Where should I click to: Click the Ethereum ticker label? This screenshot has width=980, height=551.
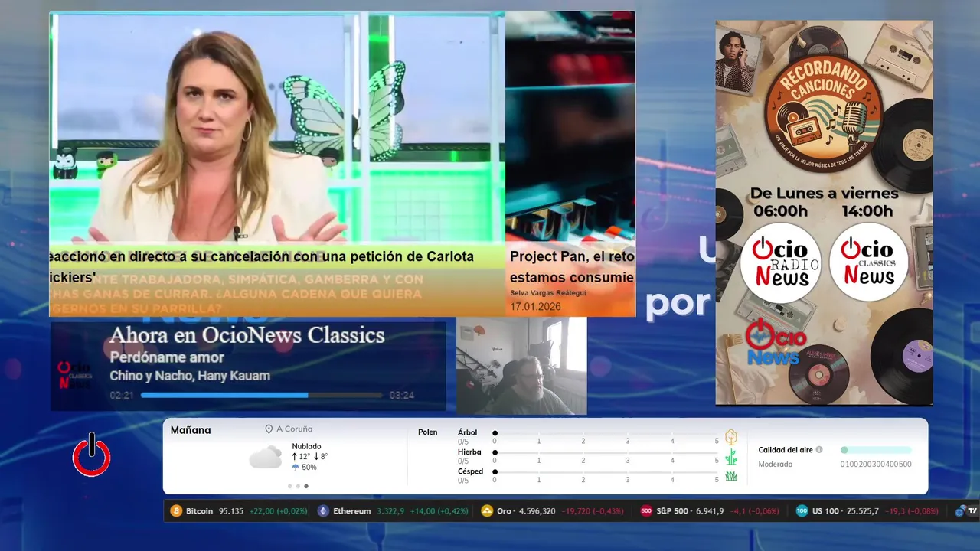tap(351, 510)
